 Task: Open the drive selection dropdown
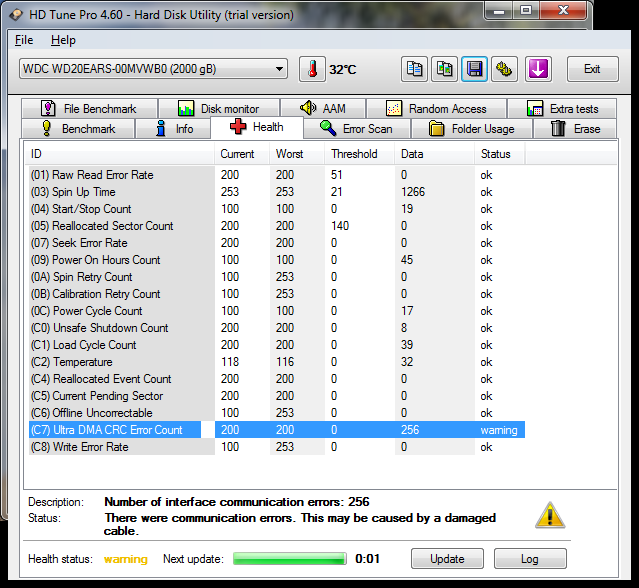[x=153, y=69]
